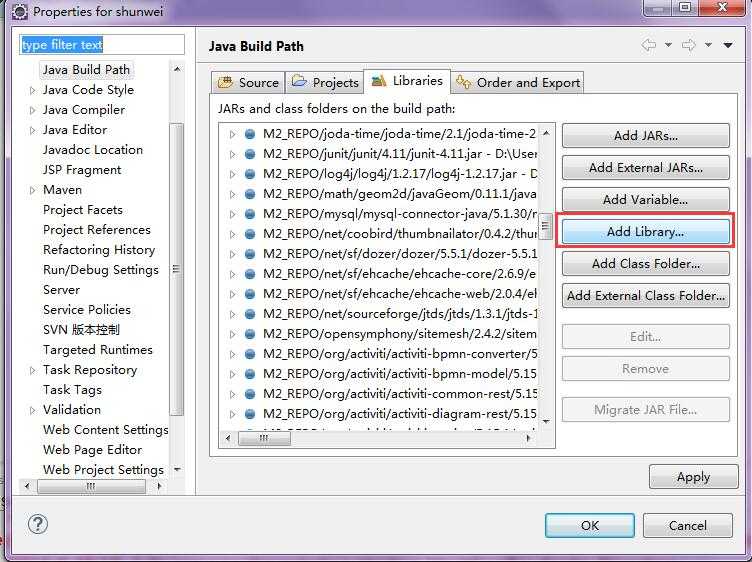Click jar icon of ehcache-web entry
This screenshot has width=752, height=562.
250,293
